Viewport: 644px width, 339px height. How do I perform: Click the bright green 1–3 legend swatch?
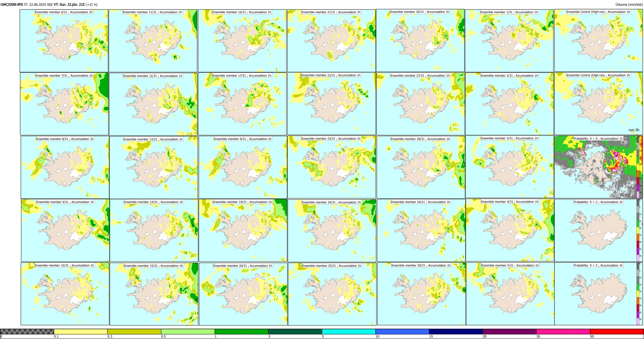click(241, 332)
